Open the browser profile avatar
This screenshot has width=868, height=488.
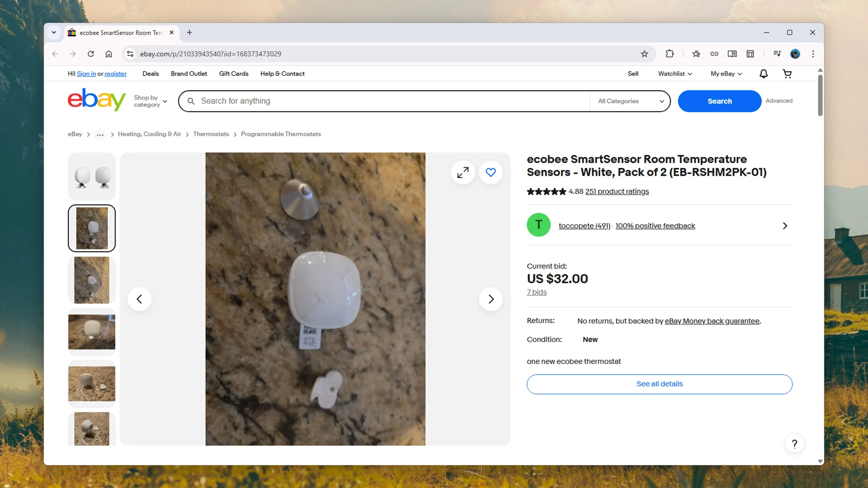click(795, 54)
